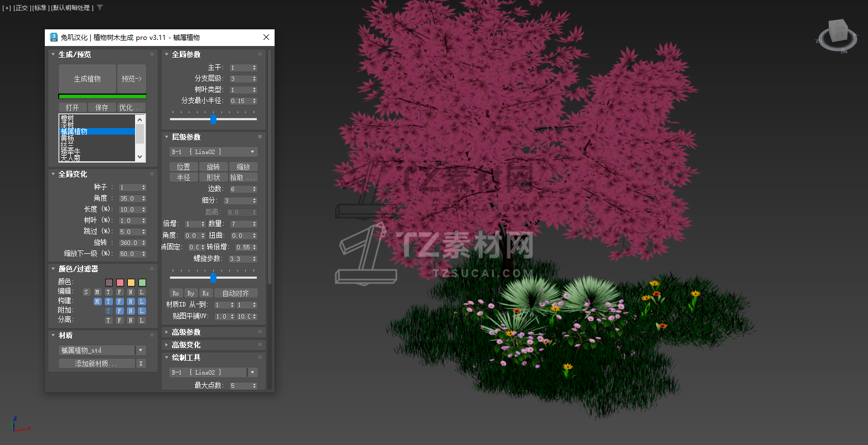This screenshot has width=868, height=445.
Task: Click the 生成植物 button
Action: (87, 79)
